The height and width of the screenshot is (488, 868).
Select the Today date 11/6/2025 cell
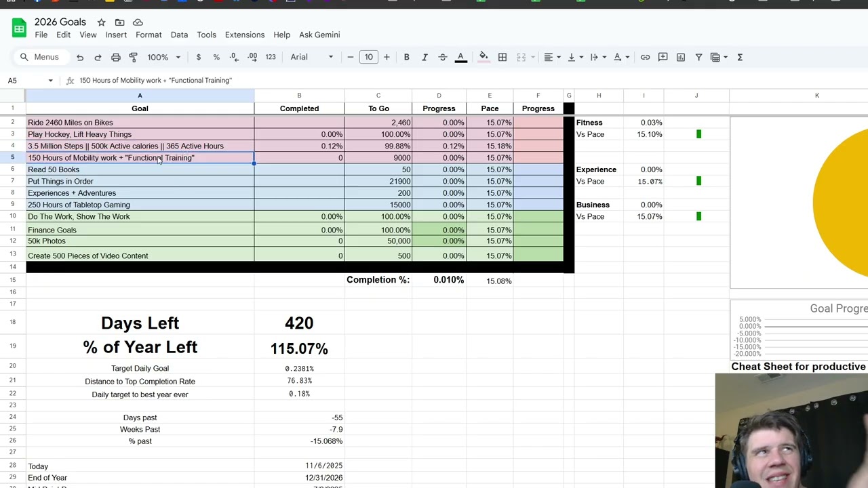click(299, 466)
